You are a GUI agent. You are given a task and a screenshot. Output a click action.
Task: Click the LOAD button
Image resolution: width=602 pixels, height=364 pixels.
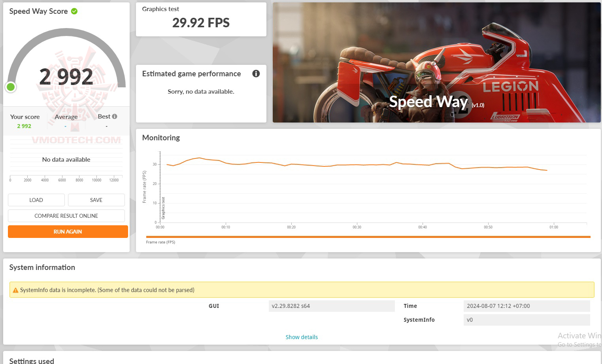(36, 200)
